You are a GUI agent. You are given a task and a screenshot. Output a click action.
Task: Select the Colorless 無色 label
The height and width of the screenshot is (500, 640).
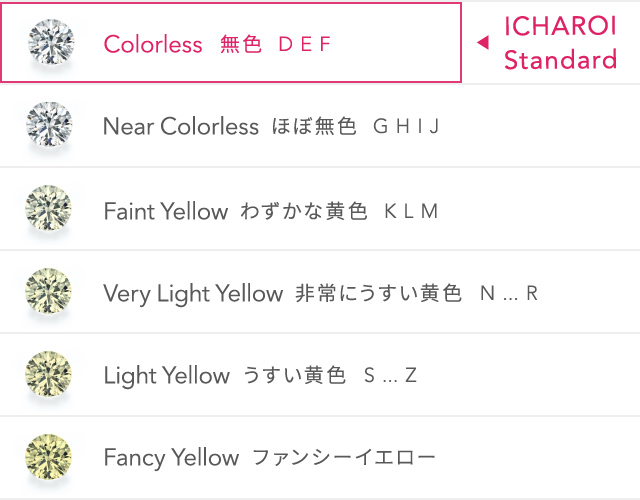pyautogui.click(x=182, y=44)
